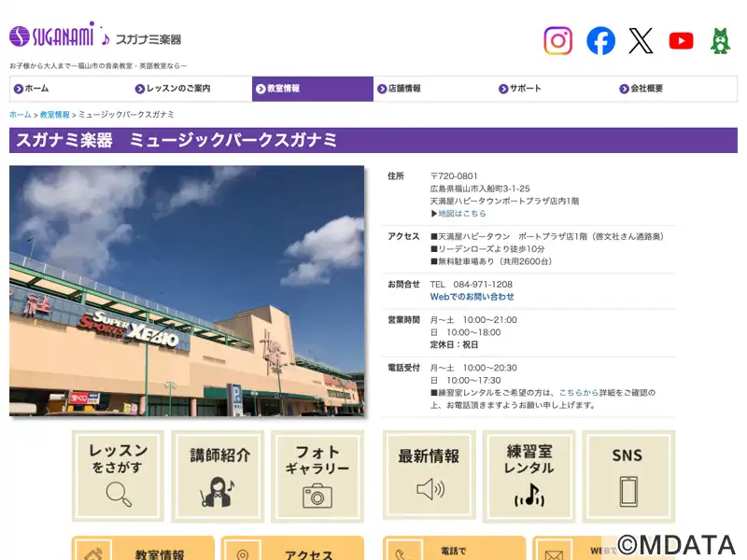The height and width of the screenshot is (560, 747).
Task: Open the 地図はこちら map link
Action: point(462,214)
